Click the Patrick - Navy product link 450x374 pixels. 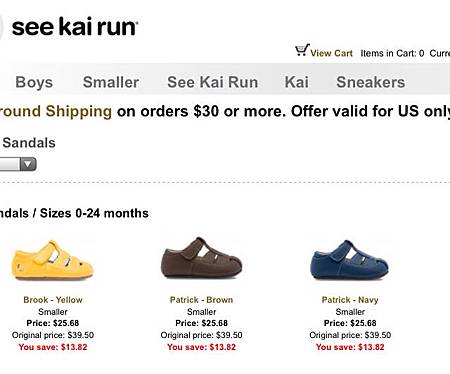pos(350,300)
